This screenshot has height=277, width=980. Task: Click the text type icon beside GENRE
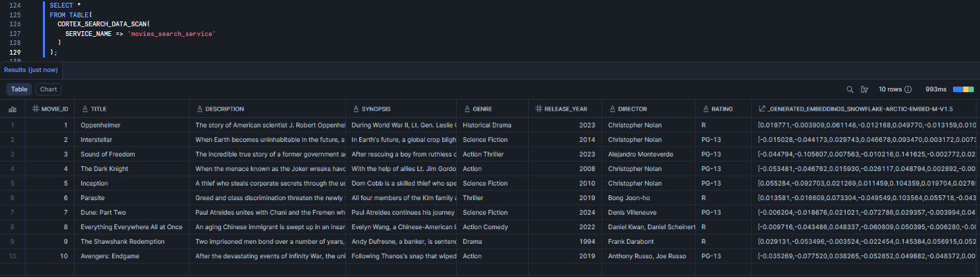pos(466,109)
